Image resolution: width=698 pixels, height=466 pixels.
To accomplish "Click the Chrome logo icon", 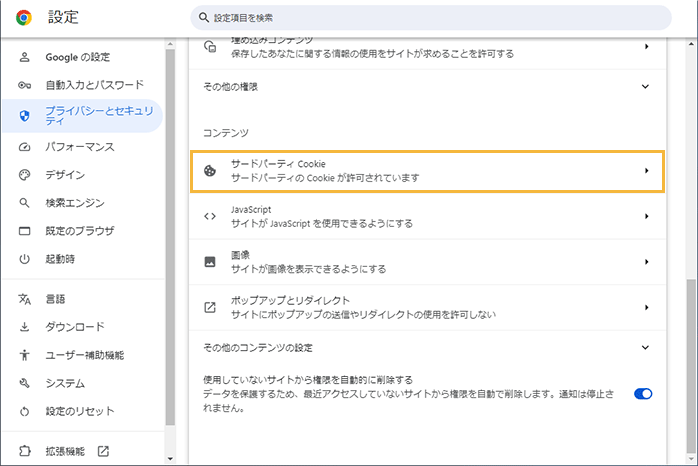I will pyautogui.click(x=24, y=18).
